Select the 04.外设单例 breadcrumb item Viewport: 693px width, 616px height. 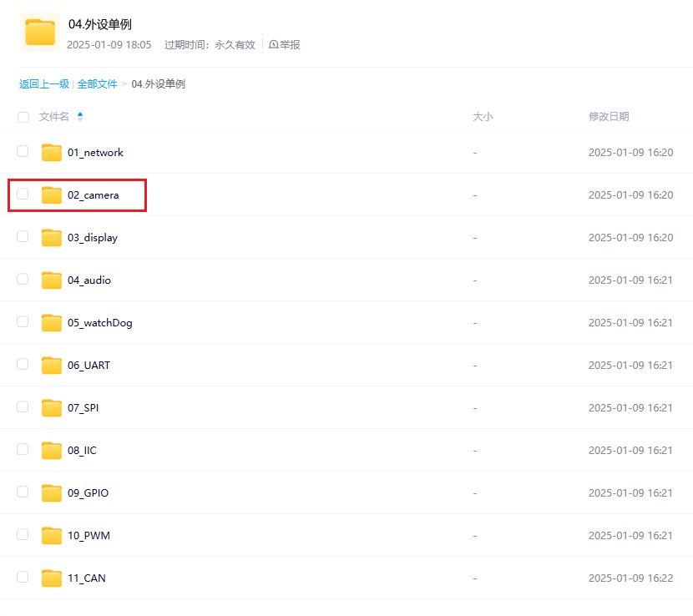(x=157, y=83)
